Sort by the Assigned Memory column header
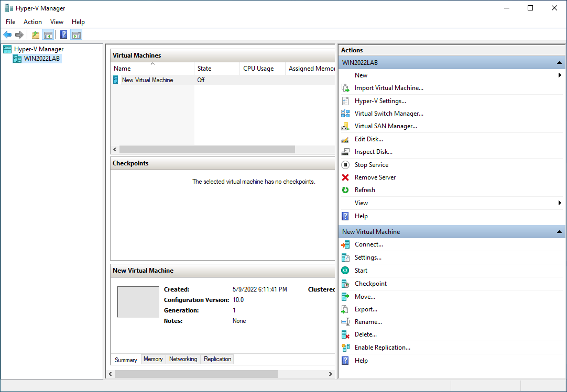This screenshot has height=392, width=567. 310,69
